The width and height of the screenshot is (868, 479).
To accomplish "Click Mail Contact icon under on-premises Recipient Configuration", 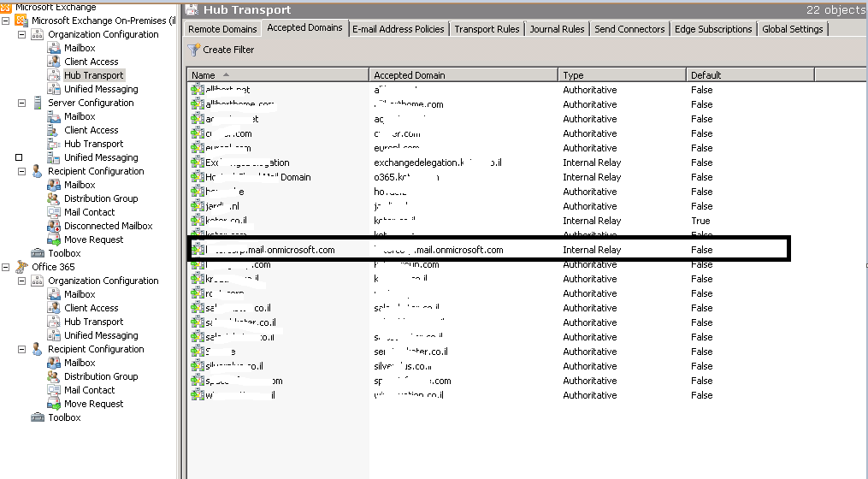I will 54,212.
